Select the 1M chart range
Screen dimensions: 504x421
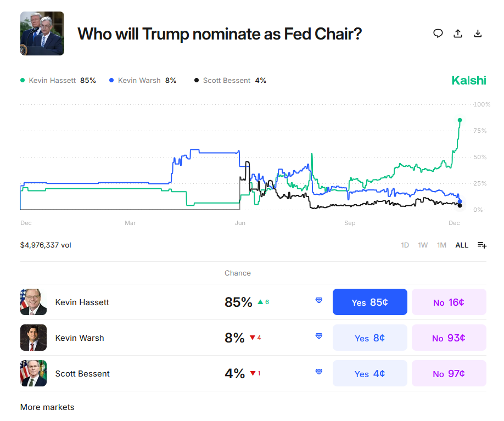[441, 245]
